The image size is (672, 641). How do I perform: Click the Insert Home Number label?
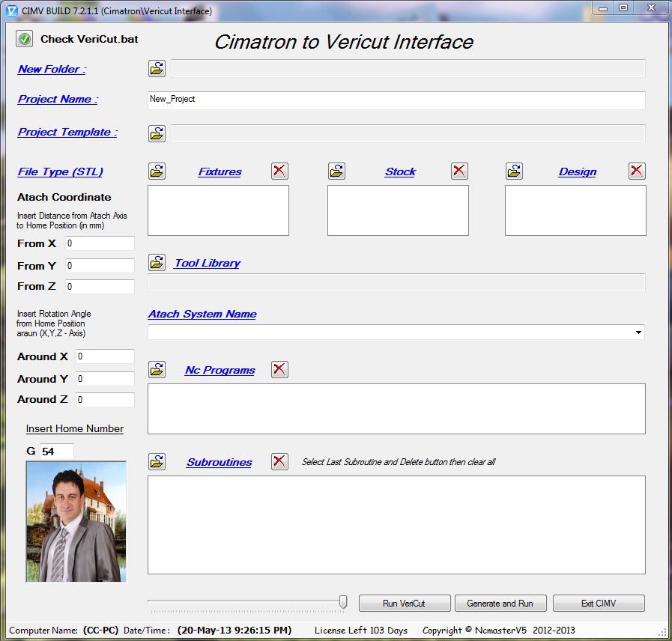click(75, 429)
